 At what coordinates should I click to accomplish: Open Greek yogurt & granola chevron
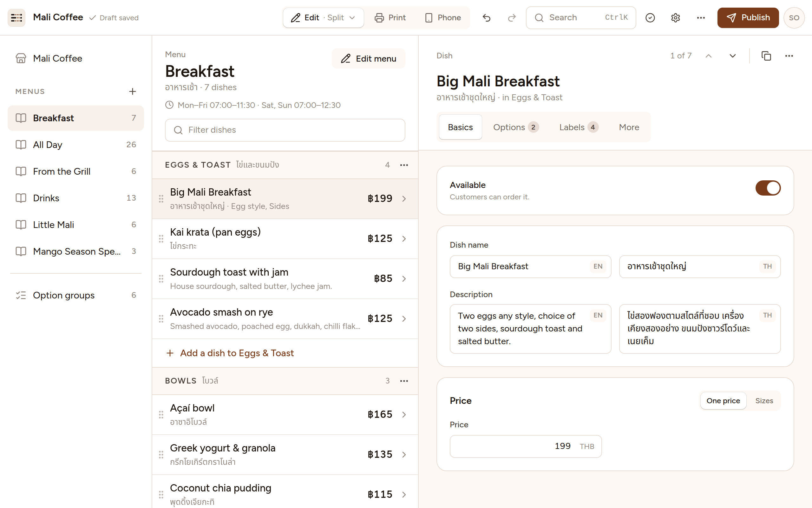[x=404, y=455]
